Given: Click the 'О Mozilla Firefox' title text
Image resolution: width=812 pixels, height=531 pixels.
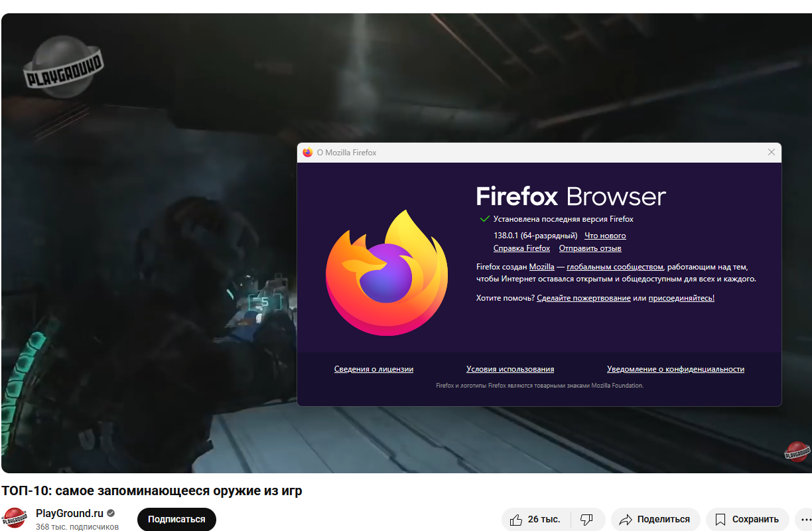Looking at the screenshot, I should [x=346, y=153].
